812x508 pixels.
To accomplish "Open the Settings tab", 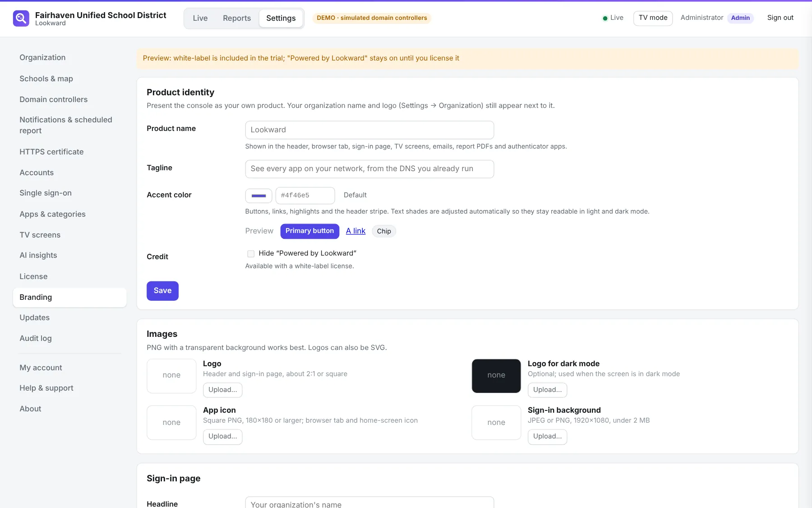I will (x=281, y=19).
